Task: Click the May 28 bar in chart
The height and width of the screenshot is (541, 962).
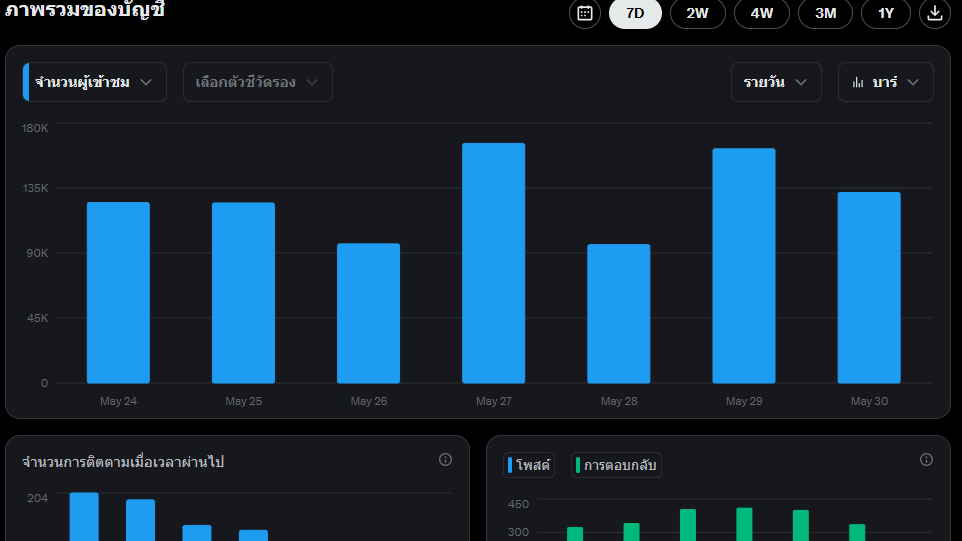Action: [619, 313]
